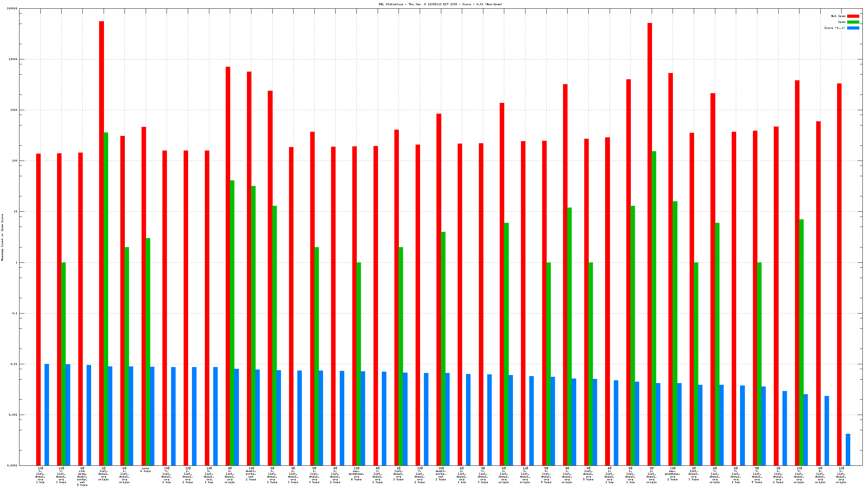Click the 'Score (0..1)' legend label

(x=834, y=28)
